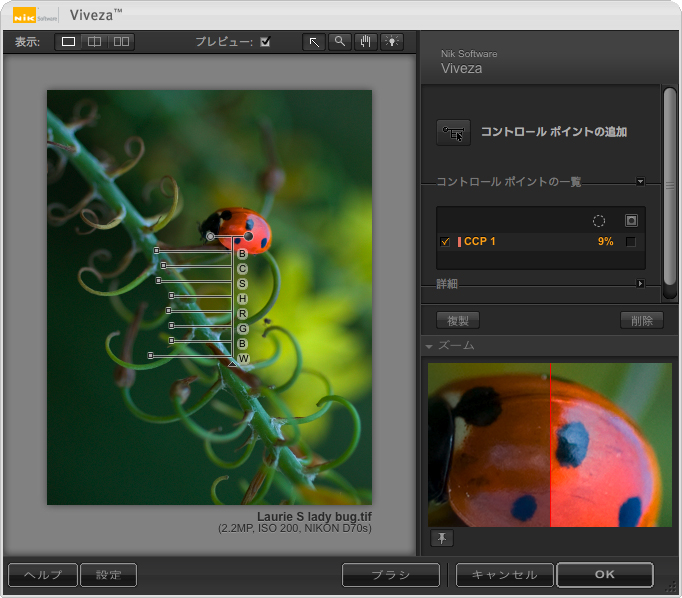The width and height of the screenshot is (682, 598).
Task: Click the Nik Software logo
Action: point(35,16)
